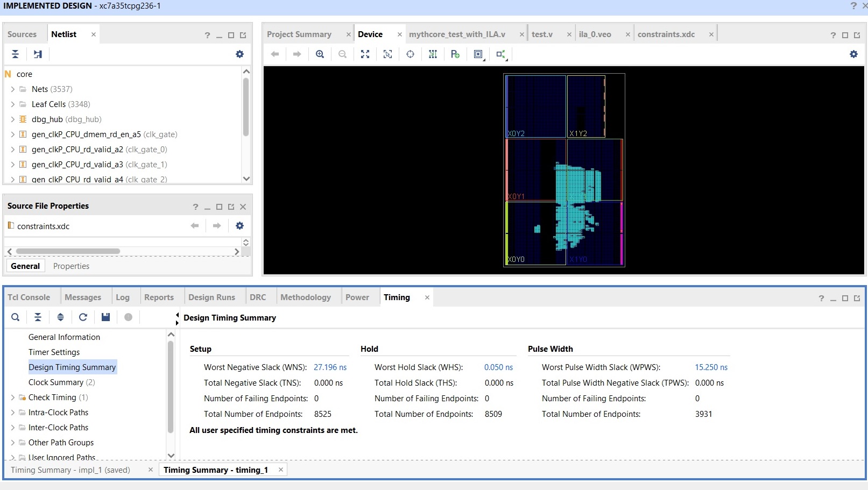Activate the Select Area tool
The image size is (868, 490).
[x=387, y=54]
